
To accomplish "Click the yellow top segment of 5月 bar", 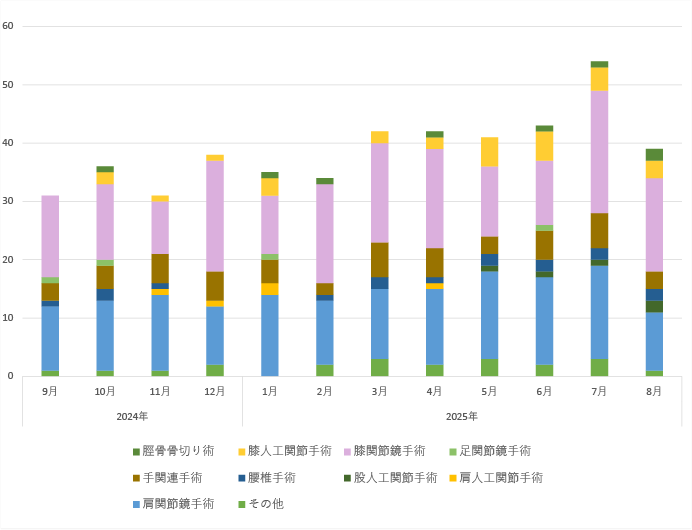I will point(489,151).
